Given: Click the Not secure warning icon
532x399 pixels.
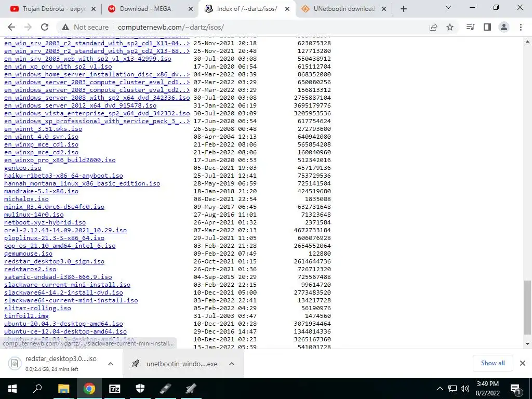Looking at the screenshot, I should 65,27.
